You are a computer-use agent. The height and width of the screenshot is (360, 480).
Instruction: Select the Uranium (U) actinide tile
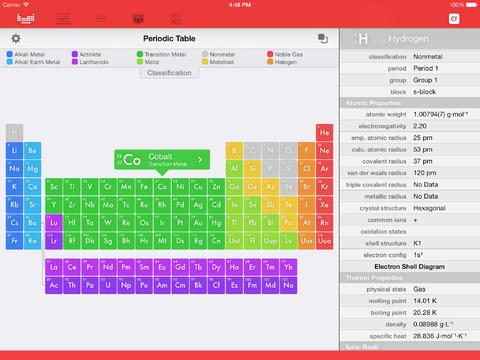pos(108,285)
